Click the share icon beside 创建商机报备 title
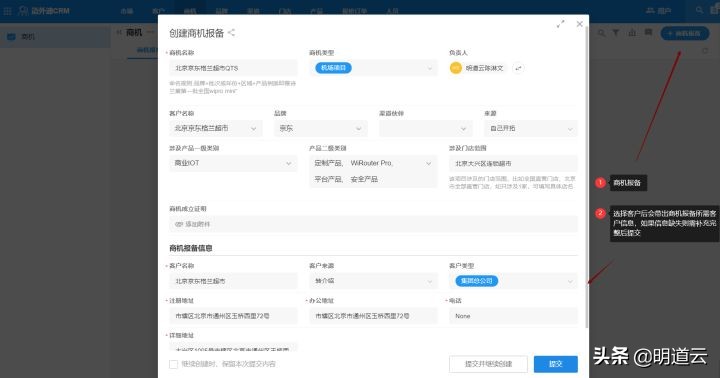The image size is (720, 378). 231,33
